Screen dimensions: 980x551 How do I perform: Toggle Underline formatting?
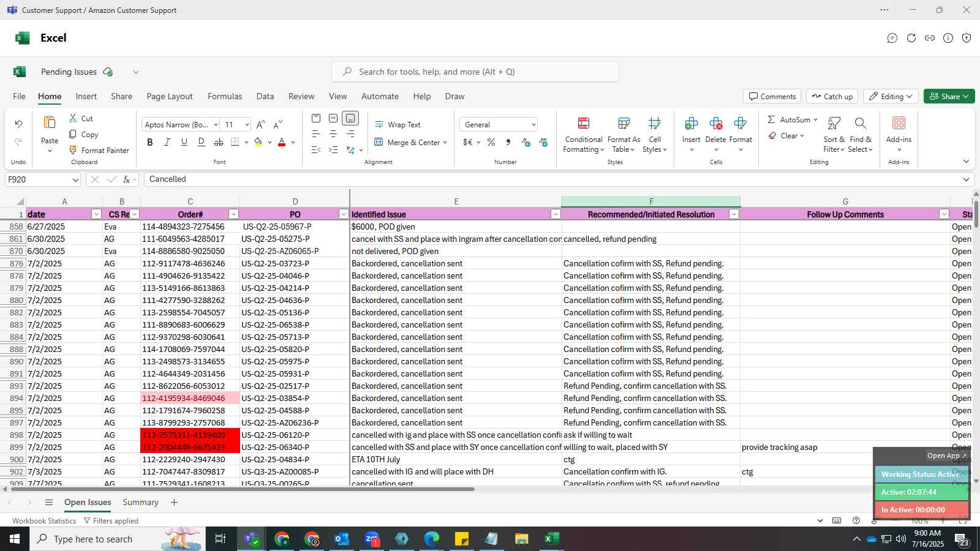pos(184,142)
